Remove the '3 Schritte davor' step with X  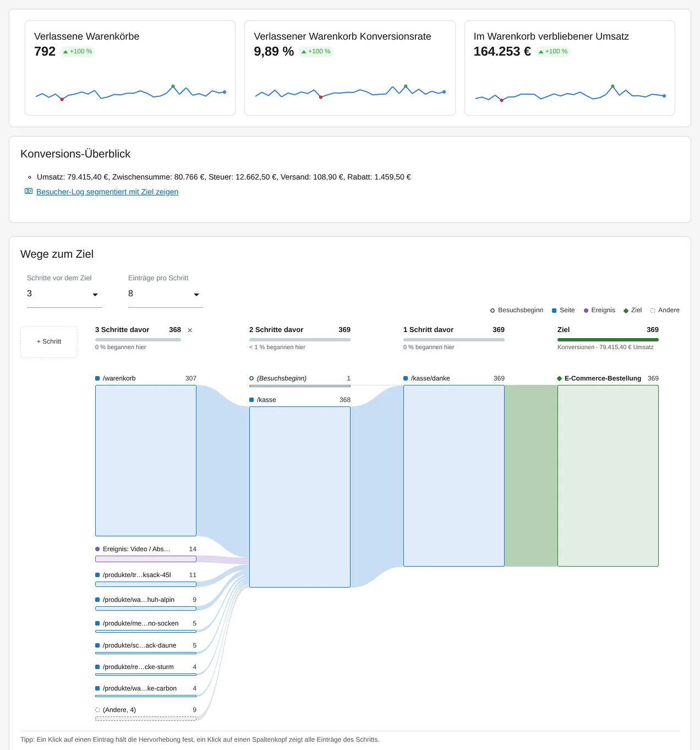190,330
